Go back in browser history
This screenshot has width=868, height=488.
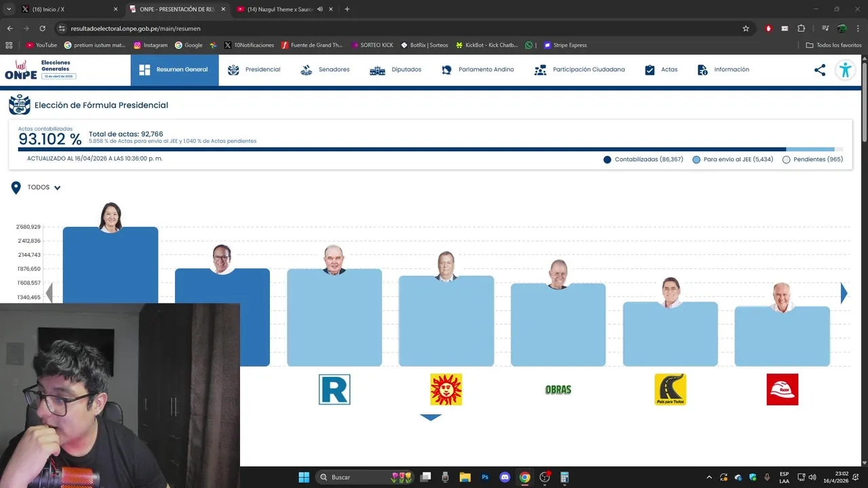click(x=9, y=28)
